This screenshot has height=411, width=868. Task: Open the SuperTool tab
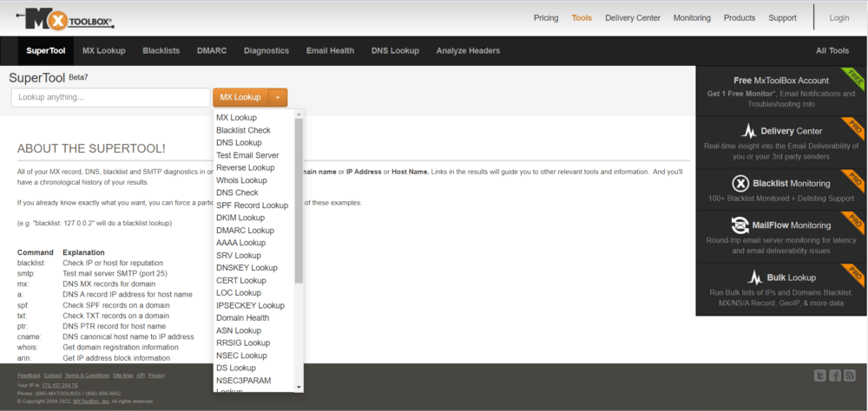pyautogui.click(x=46, y=51)
